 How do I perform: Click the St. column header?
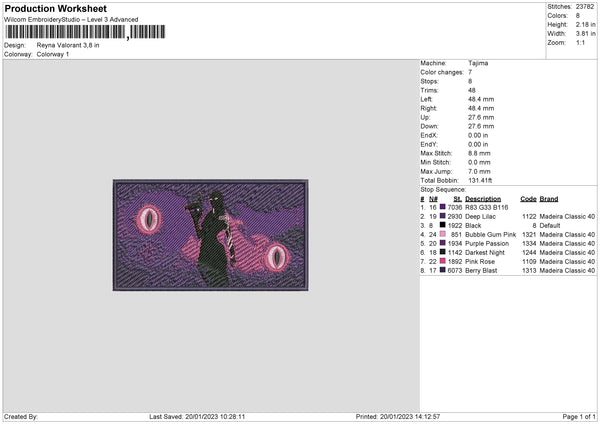coord(458,199)
